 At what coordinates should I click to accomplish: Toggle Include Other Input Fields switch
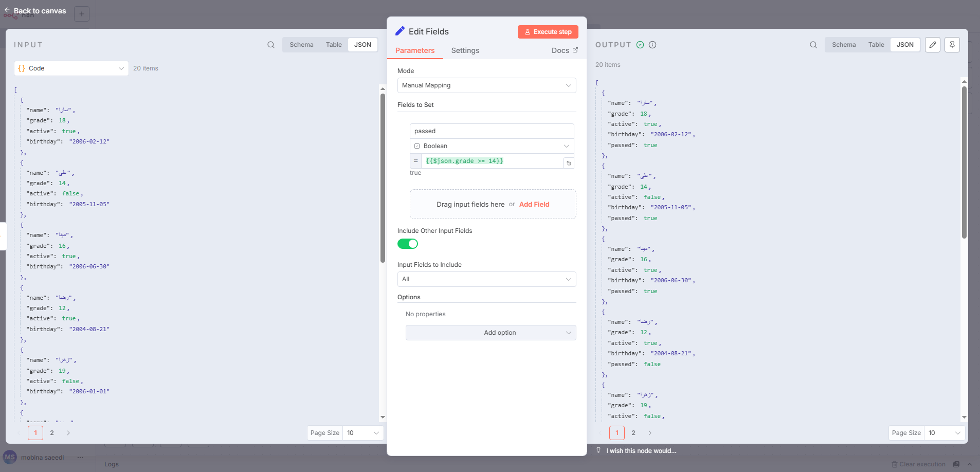coord(408,244)
